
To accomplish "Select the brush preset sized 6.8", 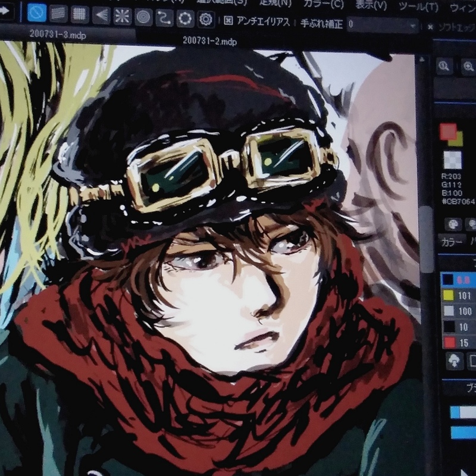I will tap(458, 280).
